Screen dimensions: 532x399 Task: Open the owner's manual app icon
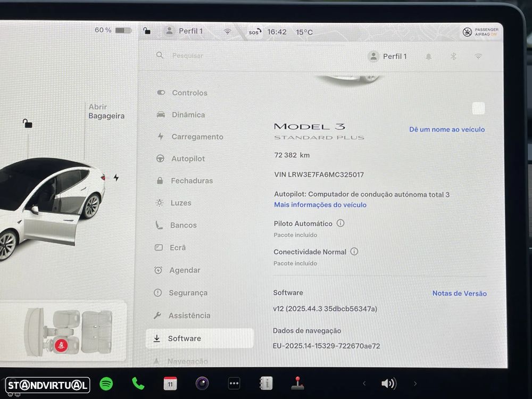pos(266,384)
